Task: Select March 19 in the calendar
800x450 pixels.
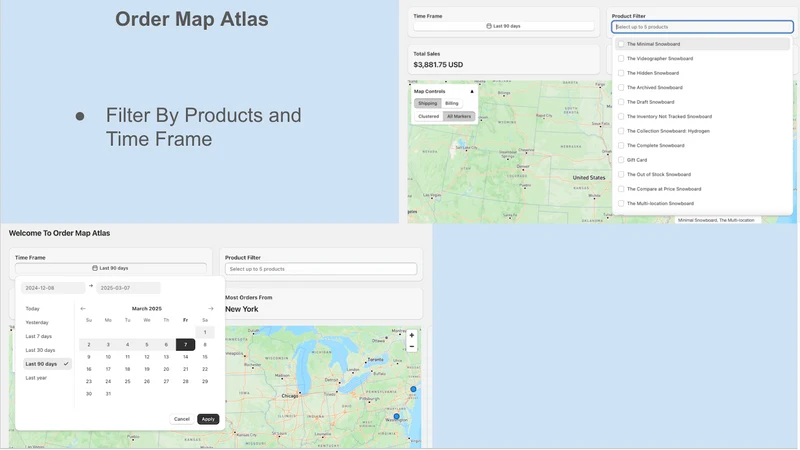Action: pos(147,369)
